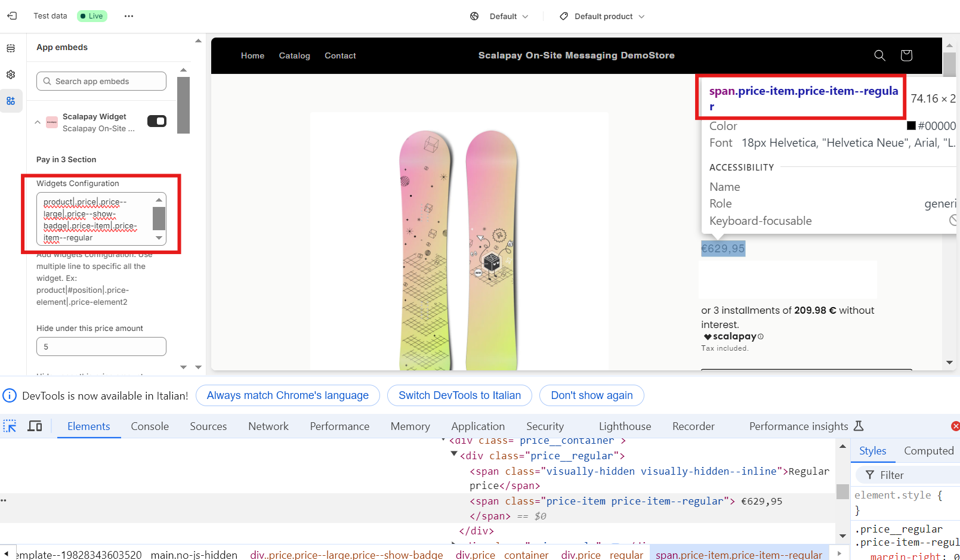Viewport: 960px width, 560px height.
Task: Click the Elements panel scrollbar thumb
Action: 842,491
